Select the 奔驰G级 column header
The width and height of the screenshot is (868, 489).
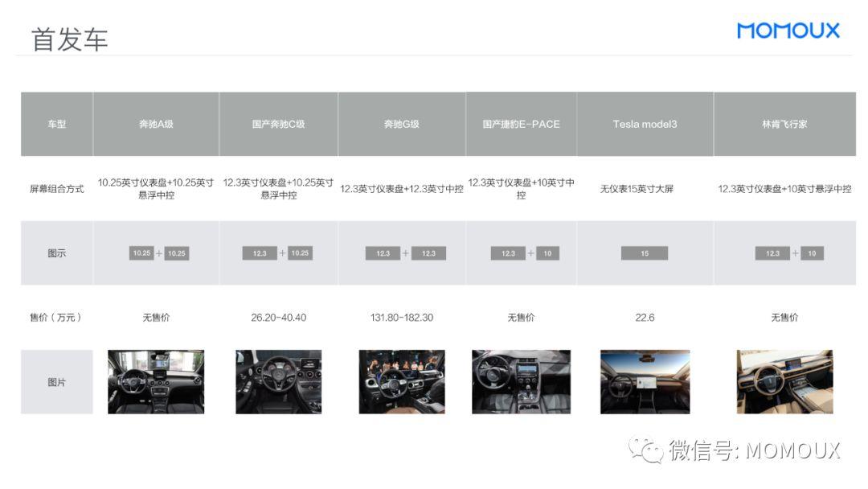coord(402,124)
